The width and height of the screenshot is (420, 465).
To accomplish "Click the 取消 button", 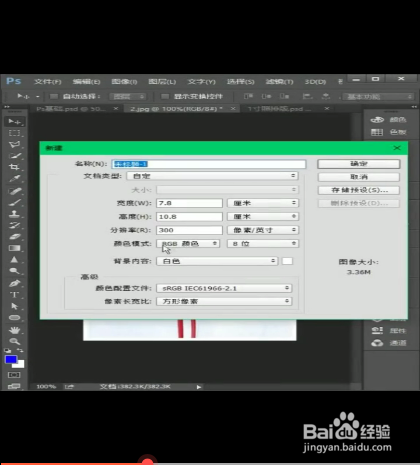I will [x=359, y=177].
